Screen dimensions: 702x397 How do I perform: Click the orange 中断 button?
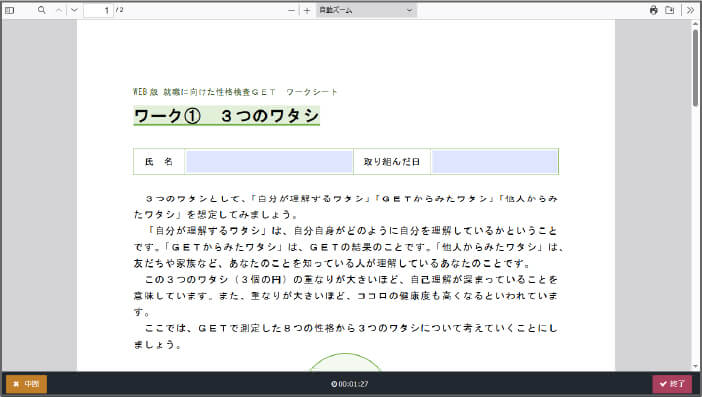(x=26, y=384)
